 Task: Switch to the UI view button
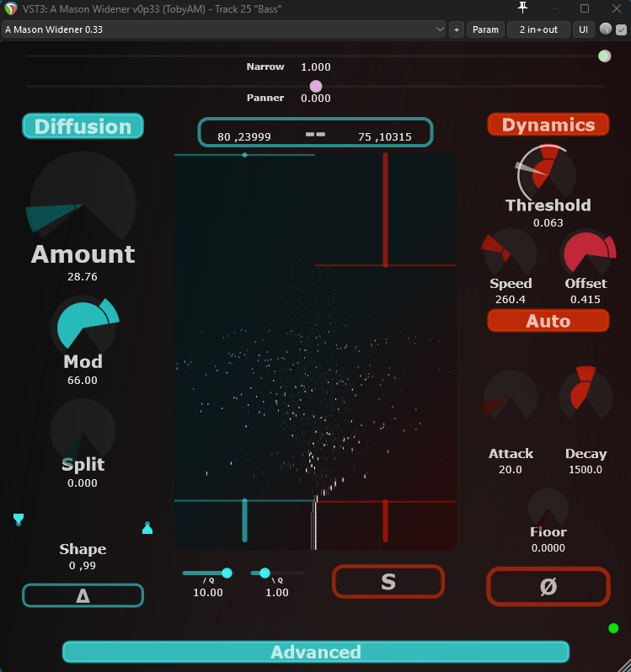[x=583, y=29]
